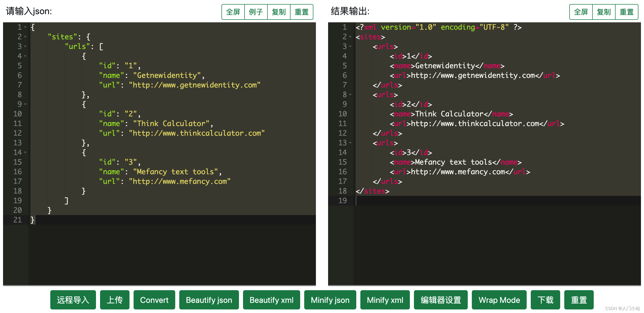Beautify the JSON input
The width and height of the screenshot is (644, 313).
209,300
